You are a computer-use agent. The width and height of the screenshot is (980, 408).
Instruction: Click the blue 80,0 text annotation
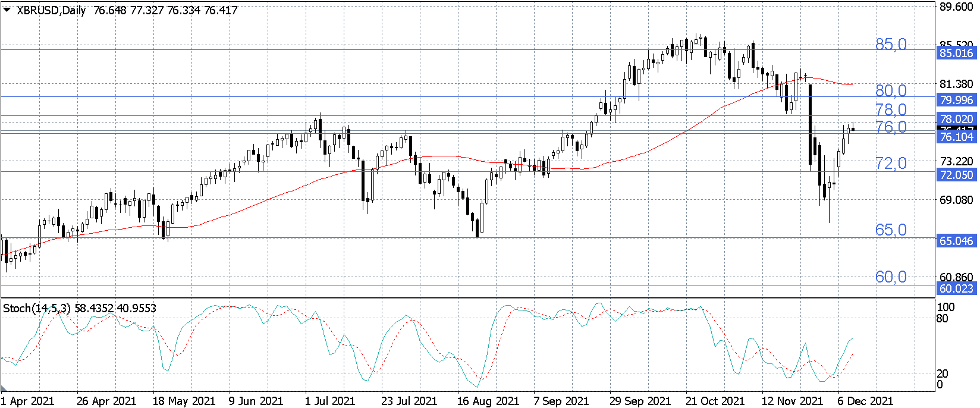coord(891,90)
